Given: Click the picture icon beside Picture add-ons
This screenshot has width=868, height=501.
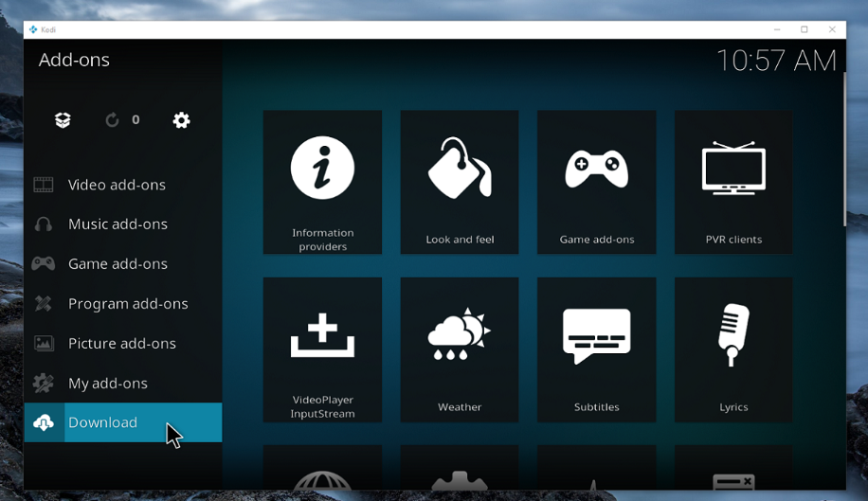Looking at the screenshot, I should [44, 344].
